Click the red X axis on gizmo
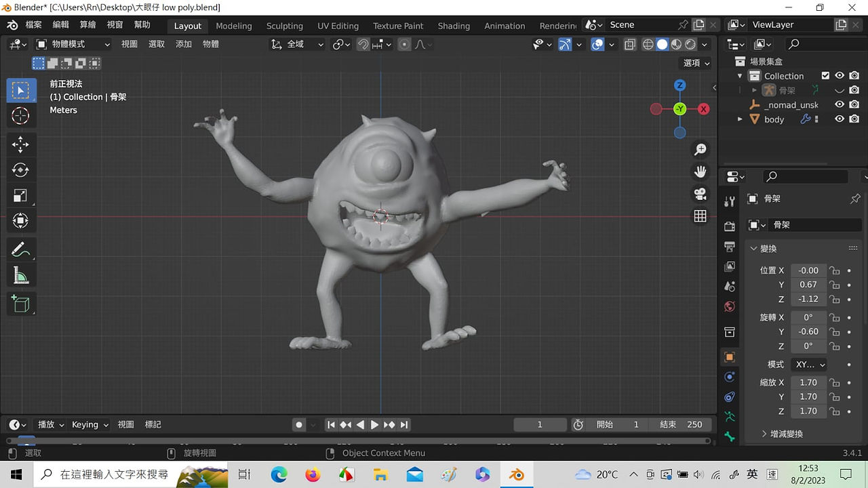868x488 pixels. pos(704,108)
